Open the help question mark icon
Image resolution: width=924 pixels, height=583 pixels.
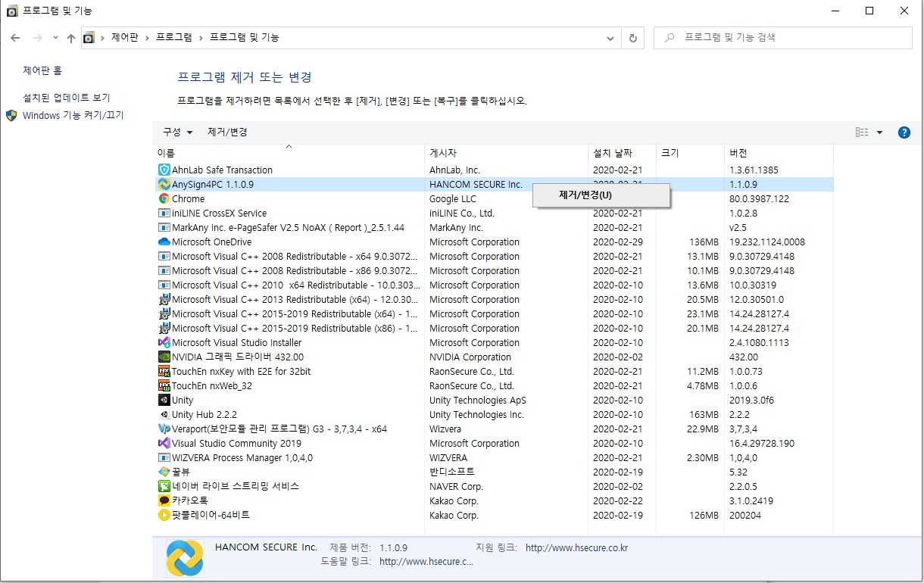[x=904, y=132]
